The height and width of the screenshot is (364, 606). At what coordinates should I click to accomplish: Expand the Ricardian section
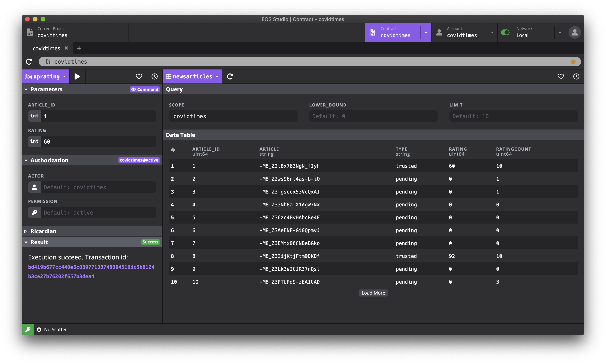click(x=43, y=231)
